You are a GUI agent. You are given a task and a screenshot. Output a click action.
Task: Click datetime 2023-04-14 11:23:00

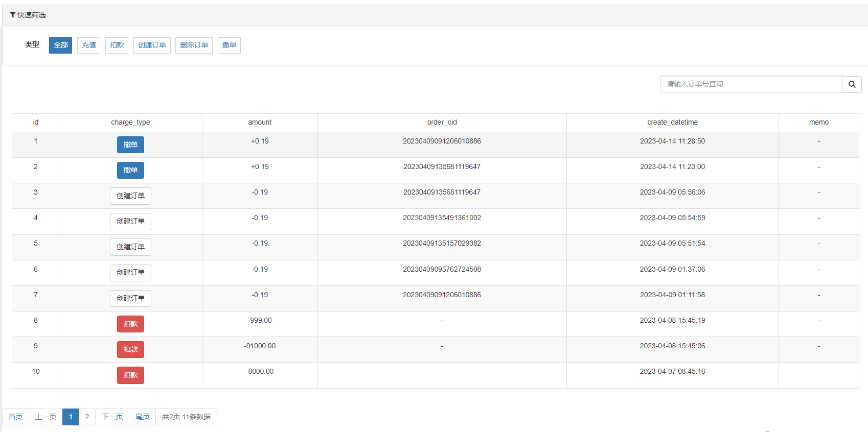pos(672,167)
